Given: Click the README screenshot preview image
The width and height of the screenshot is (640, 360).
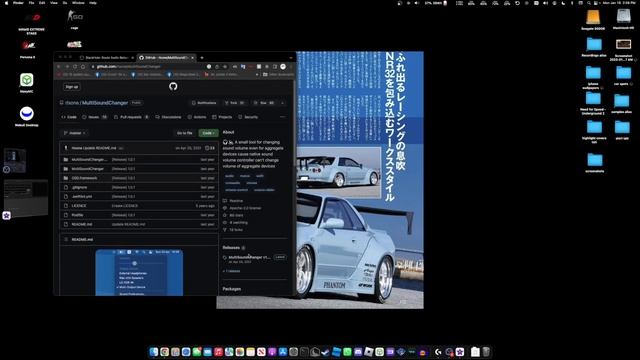Looking at the screenshot, I should point(139,272).
